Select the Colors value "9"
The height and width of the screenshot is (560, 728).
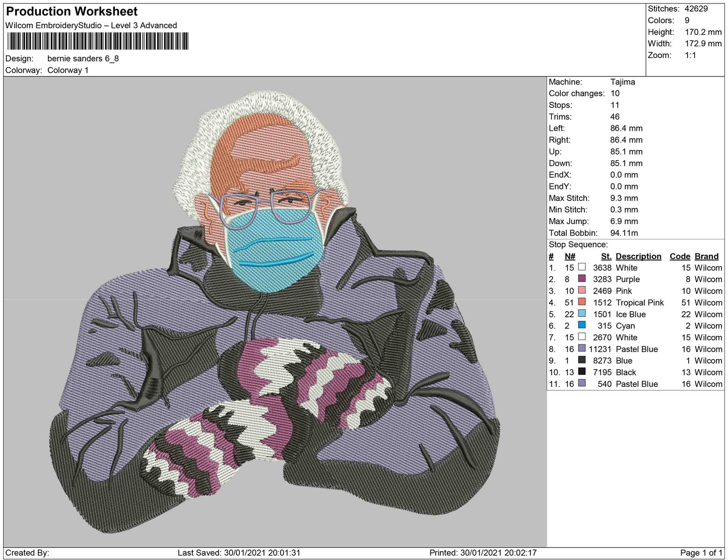point(687,20)
